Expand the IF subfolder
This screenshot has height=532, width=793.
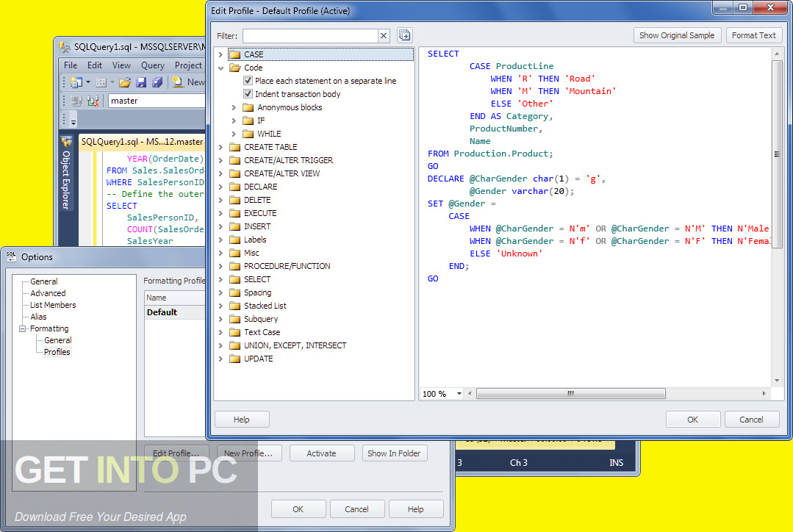coord(234,121)
